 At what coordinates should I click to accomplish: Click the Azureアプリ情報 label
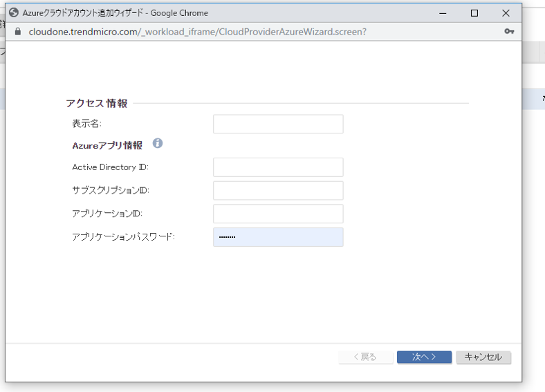pyautogui.click(x=107, y=145)
